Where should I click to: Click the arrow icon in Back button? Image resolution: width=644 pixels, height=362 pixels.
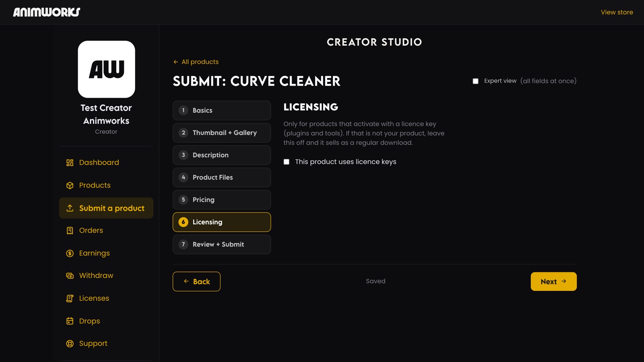(x=186, y=281)
